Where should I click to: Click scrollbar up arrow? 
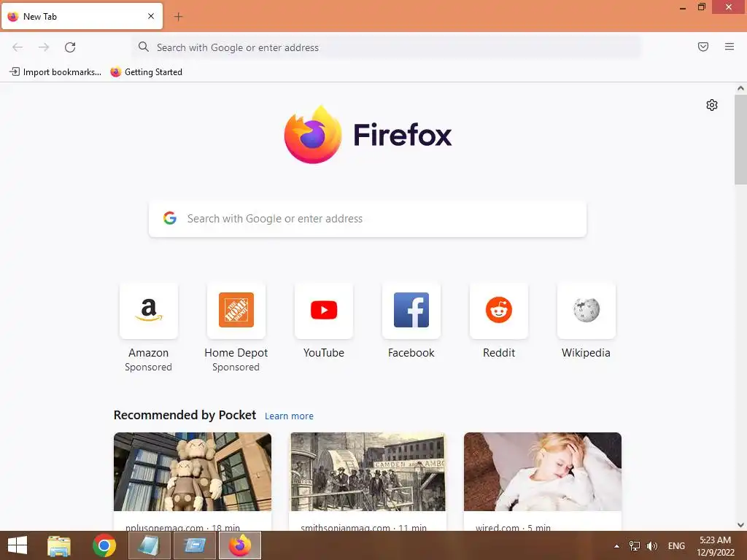(740, 88)
